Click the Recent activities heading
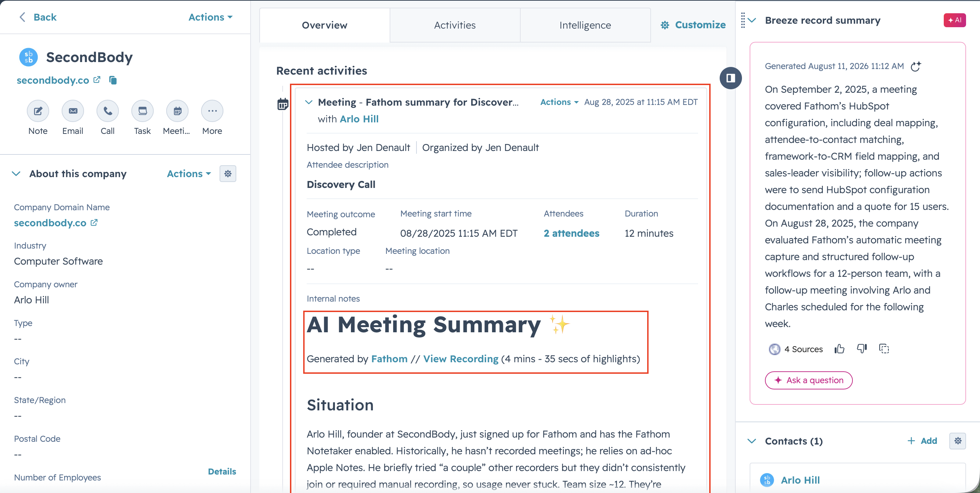The height and width of the screenshot is (493, 980). click(x=321, y=71)
